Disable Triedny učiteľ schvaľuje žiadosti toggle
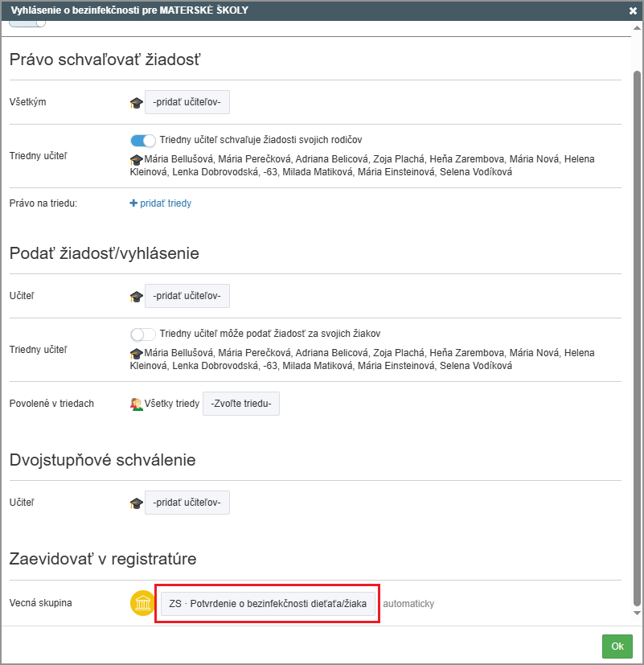The height and width of the screenshot is (665, 644). pyautogui.click(x=143, y=141)
